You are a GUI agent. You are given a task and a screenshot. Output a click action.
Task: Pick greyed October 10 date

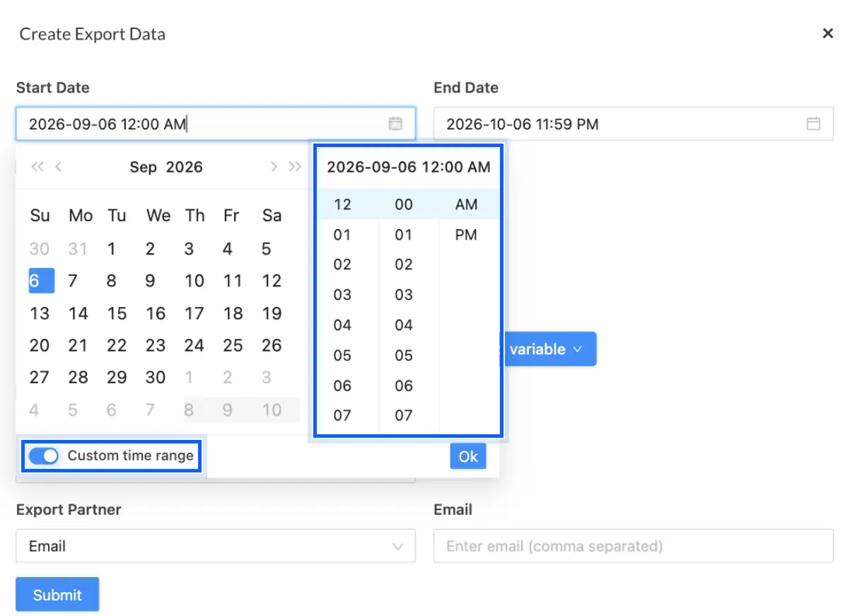pos(272,410)
